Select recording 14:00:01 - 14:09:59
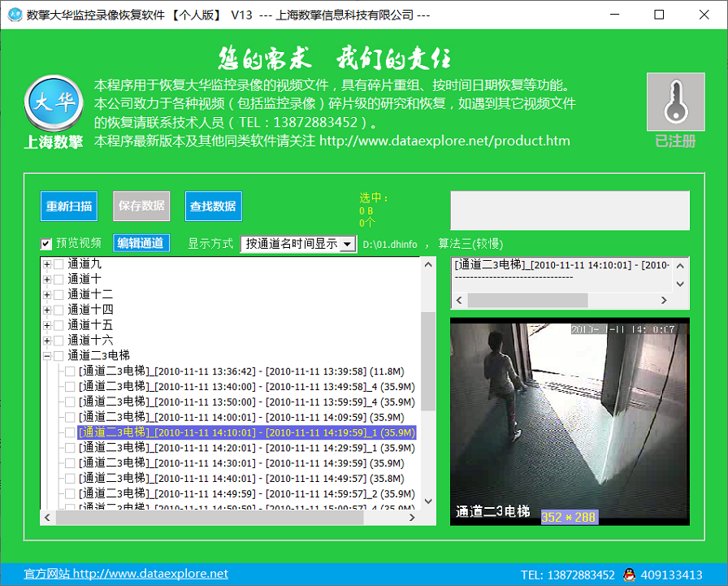 pos(241,418)
